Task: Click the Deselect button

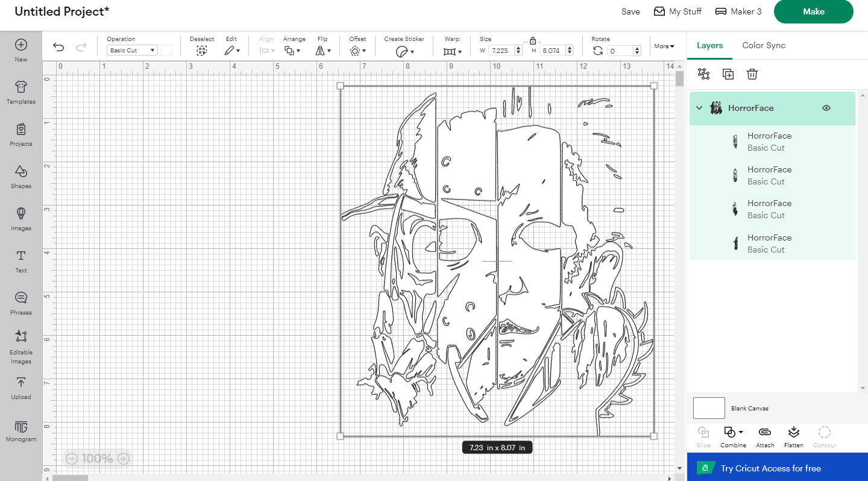Action: pos(202,51)
